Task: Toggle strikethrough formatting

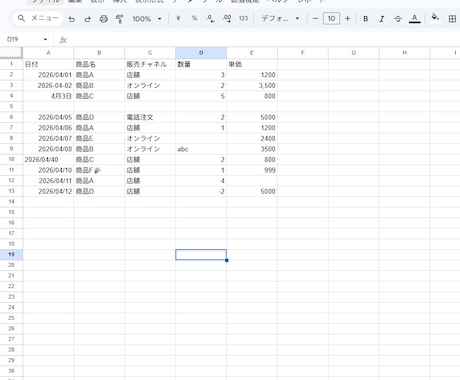Action: 398,19
